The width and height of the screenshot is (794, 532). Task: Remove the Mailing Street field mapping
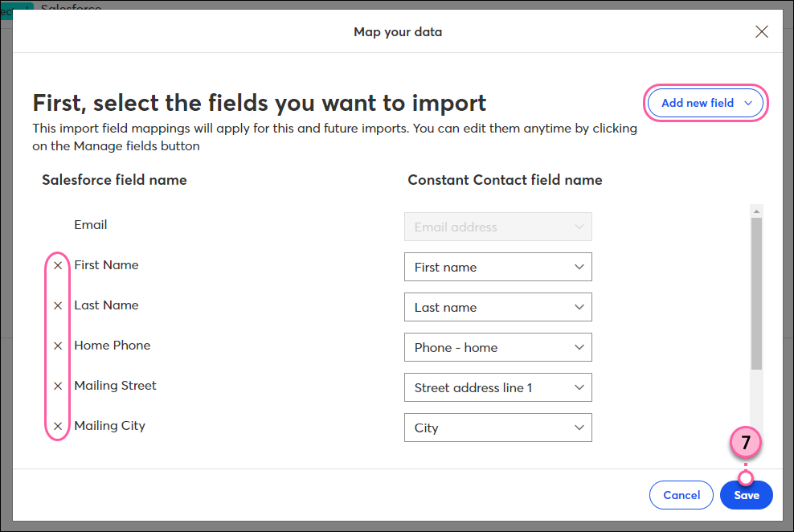(x=58, y=386)
